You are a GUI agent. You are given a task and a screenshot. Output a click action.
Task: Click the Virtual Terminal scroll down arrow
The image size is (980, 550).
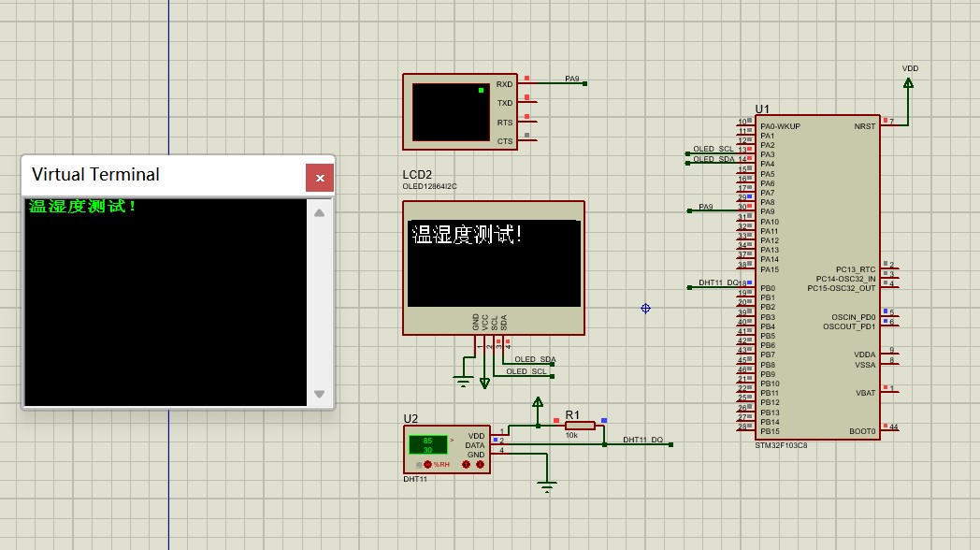pos(319,394)
